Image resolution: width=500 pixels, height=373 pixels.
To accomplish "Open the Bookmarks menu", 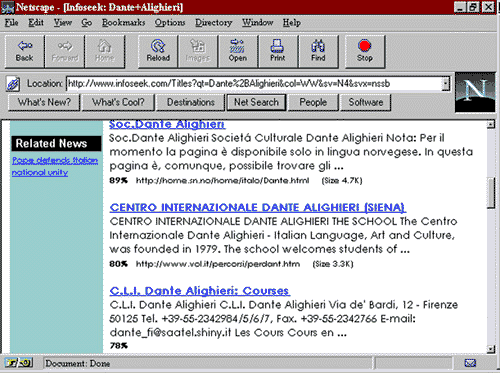I will click(x=123, y=23).
